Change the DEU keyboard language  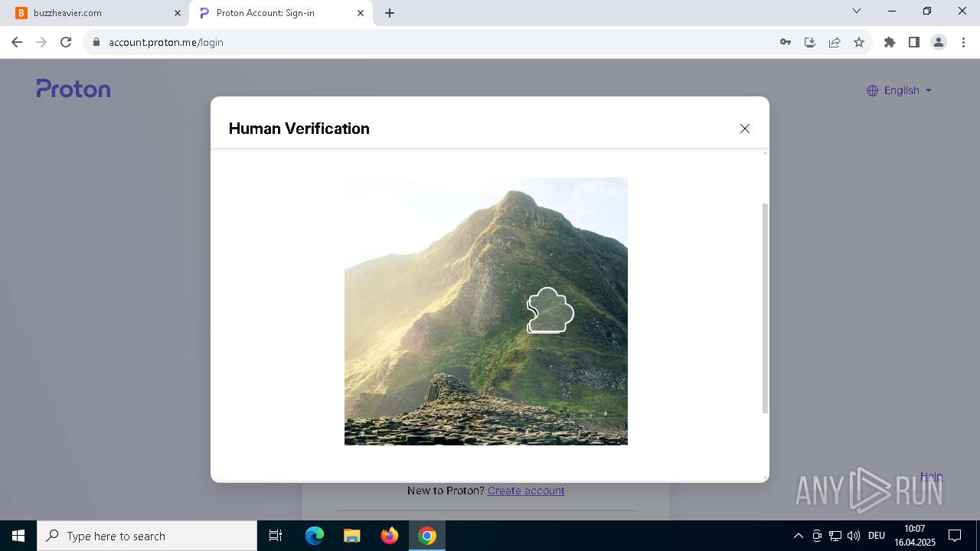coord(877,536)
